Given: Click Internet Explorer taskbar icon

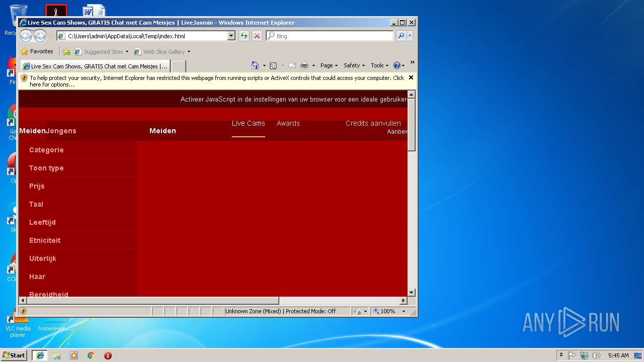Looking at the screenshot, I should 40,355.
